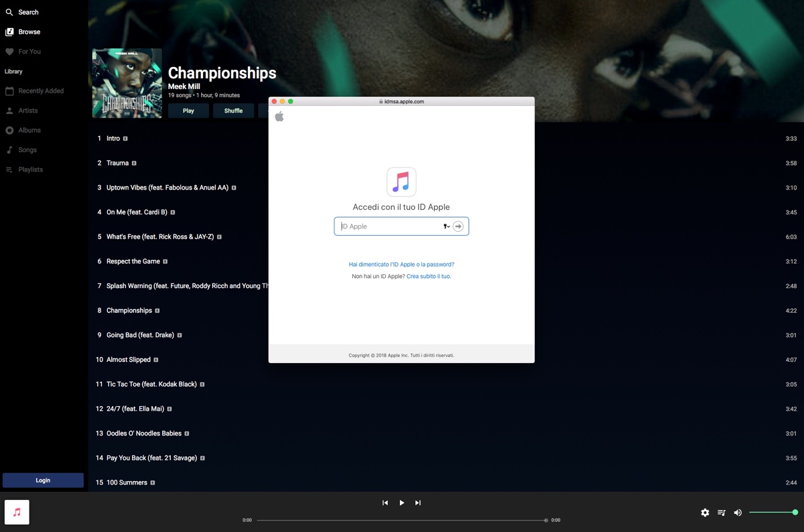The height and width of the screenshot is (532, 804).
Task: Click the Meek Mill artist name
Action: click(x=184, y=86)
